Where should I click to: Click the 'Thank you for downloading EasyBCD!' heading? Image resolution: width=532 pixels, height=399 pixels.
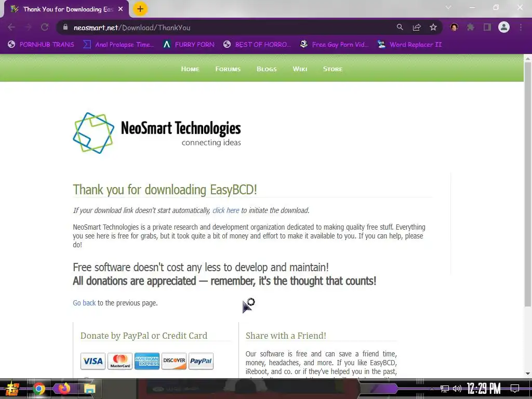pyautogui.click(x=165, y=190)
